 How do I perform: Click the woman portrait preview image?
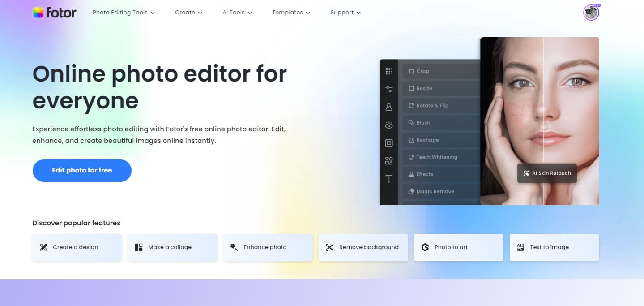(x=540, y=121)
